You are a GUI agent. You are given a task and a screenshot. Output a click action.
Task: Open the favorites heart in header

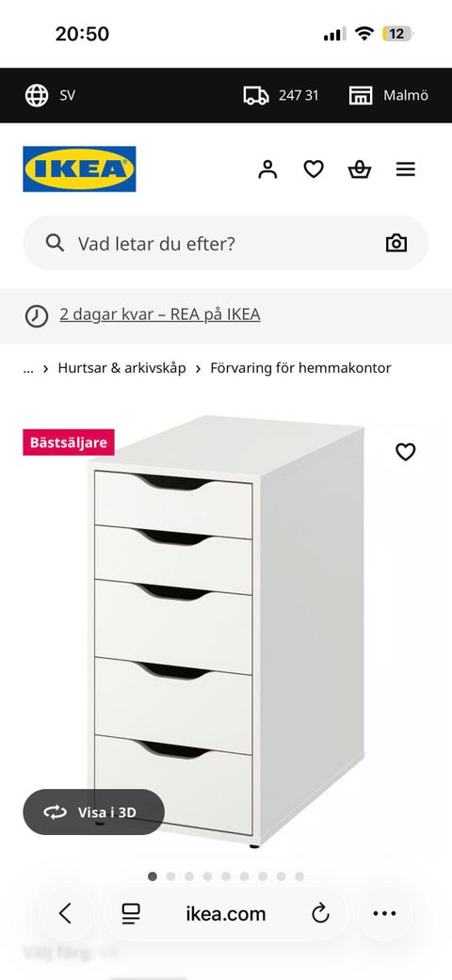[314, 169]
